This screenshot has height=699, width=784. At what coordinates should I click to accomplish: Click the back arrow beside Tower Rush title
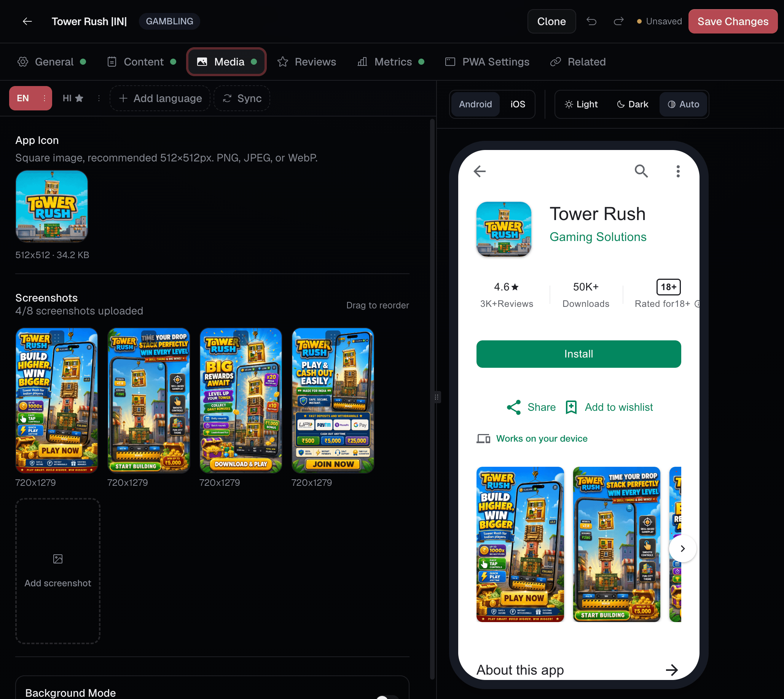click(27, 21)
